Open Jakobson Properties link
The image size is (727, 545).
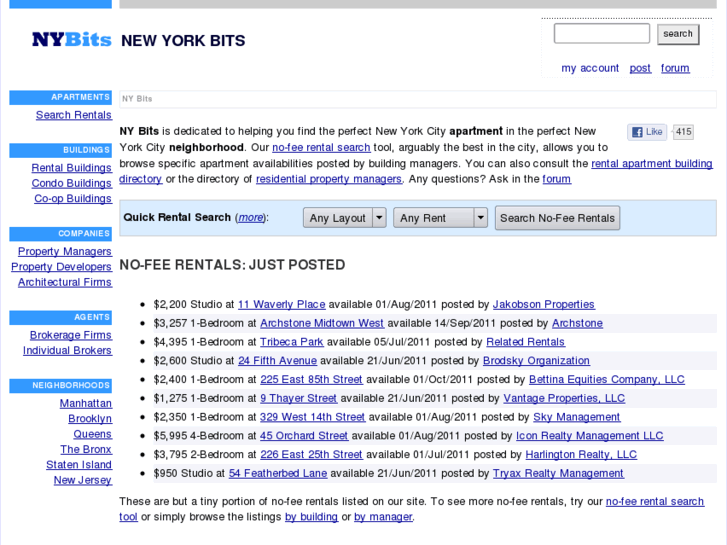543,304
